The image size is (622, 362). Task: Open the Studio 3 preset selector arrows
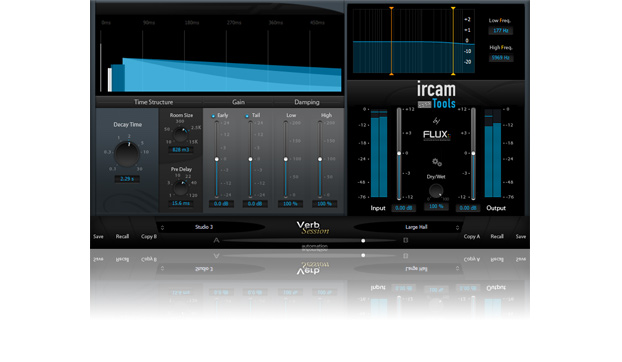point(162,228)
